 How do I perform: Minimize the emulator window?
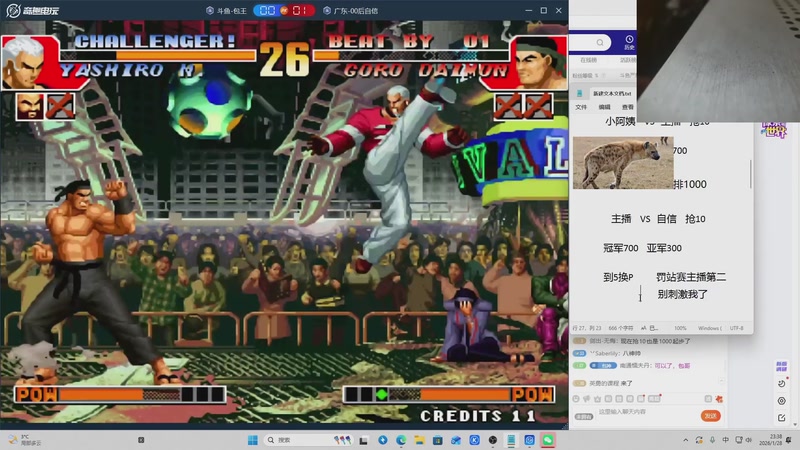pos(529,10)
